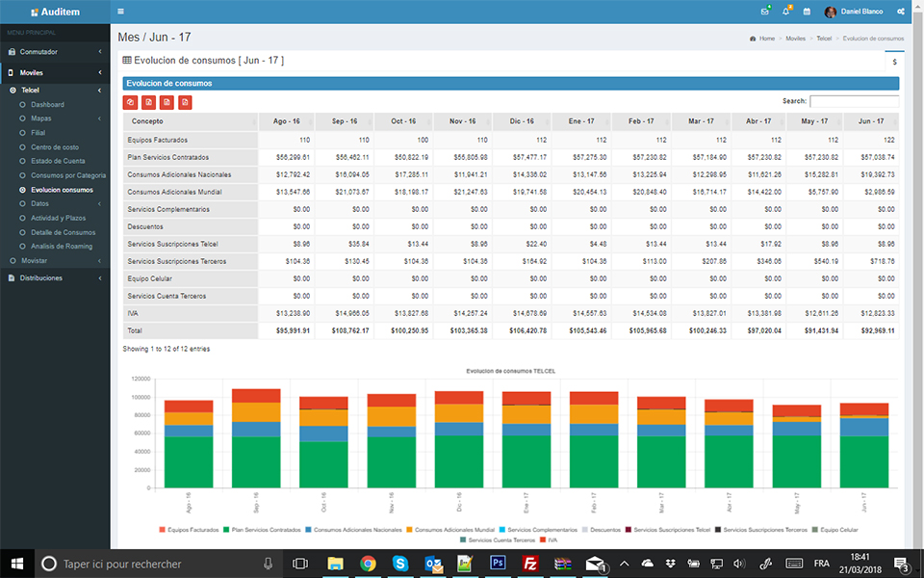Screen dimensions: 924x578
Task: Click the volume speaker tray icon
Action: point(739,564)
